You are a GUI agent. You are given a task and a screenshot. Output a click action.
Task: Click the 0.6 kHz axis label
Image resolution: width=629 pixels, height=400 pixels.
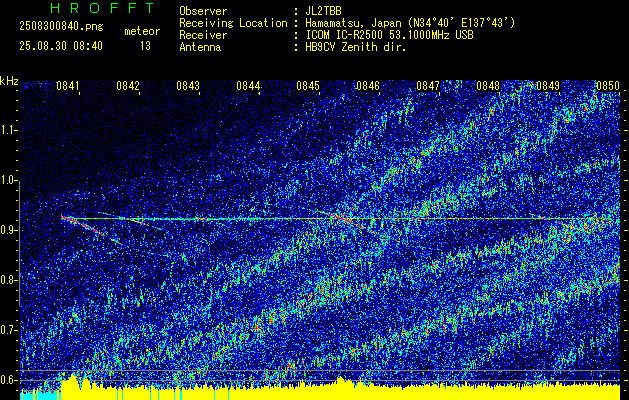8,380
